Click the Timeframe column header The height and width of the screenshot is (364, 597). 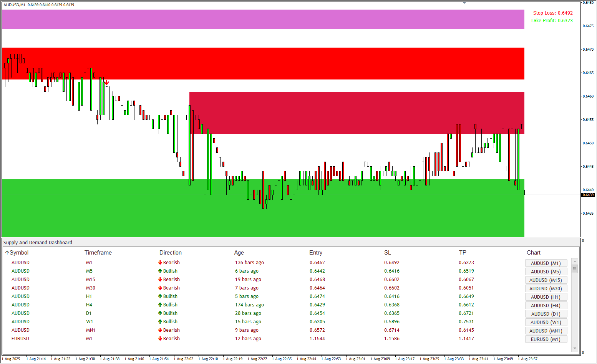(98, 253)
